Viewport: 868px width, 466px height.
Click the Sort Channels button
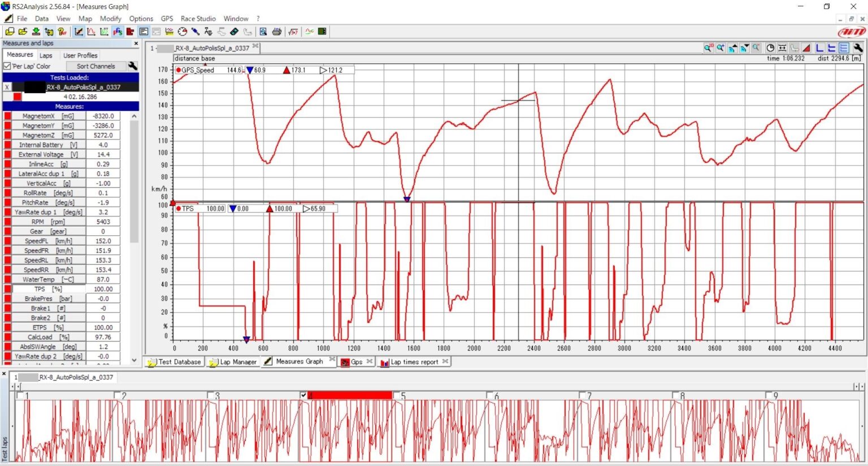96,66
